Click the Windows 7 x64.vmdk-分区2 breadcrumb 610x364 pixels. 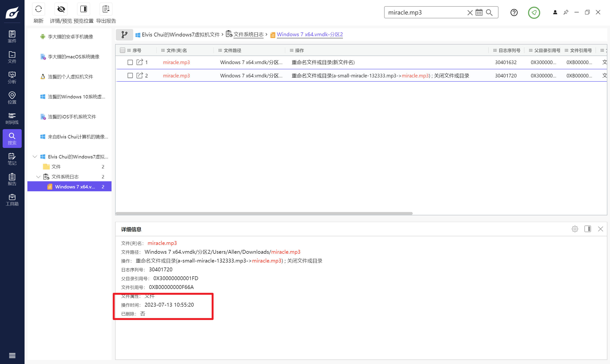(310, 35)
